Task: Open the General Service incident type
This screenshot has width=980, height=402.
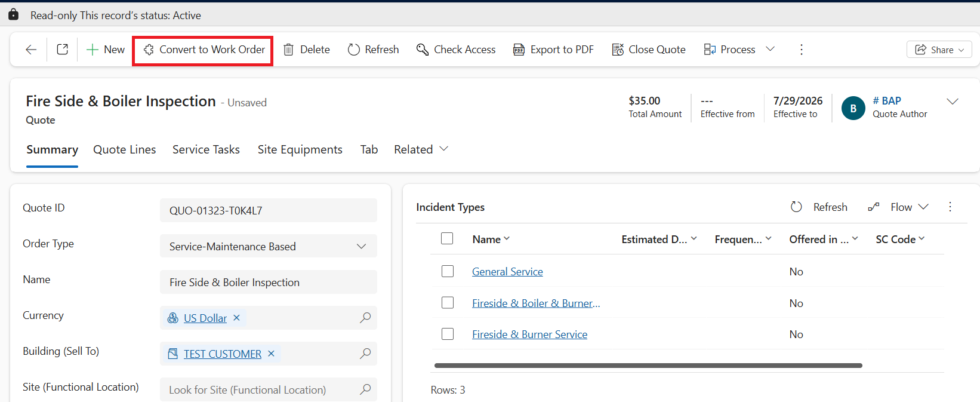Action: pyautogui.click(x=507, y=272)
